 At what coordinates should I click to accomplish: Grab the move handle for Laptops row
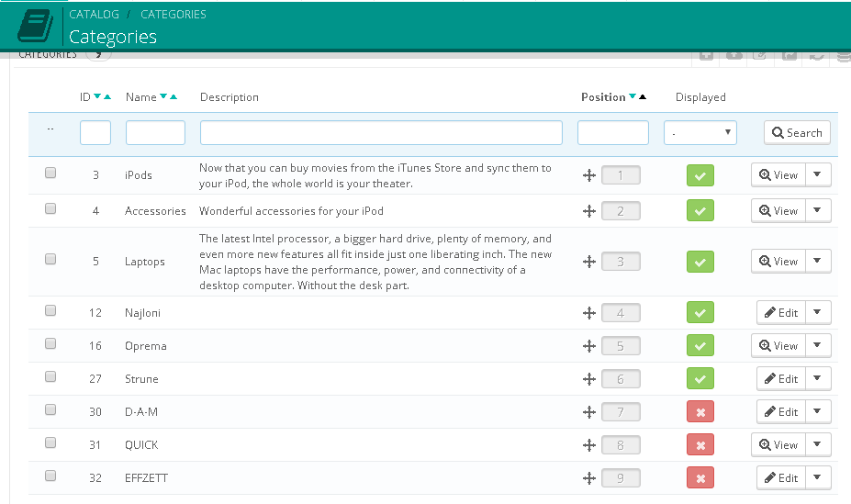coord(589,262)
